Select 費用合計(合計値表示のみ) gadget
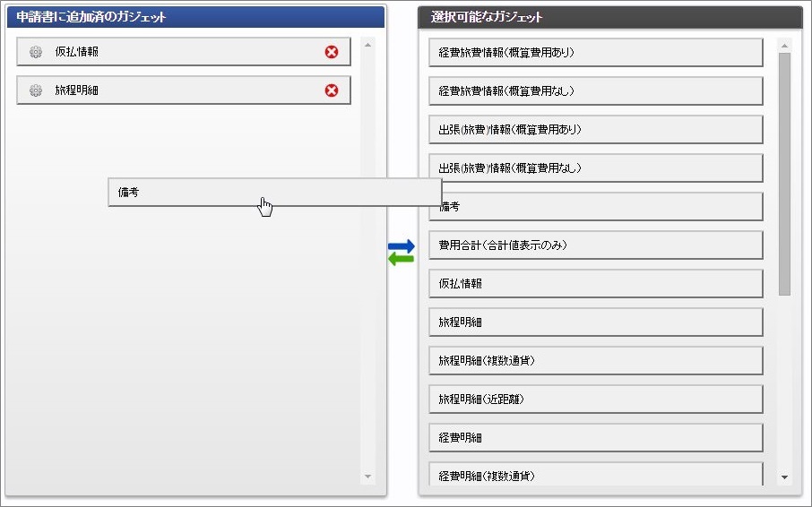Viewport: 812px width, 507px height. coord(595,245)
